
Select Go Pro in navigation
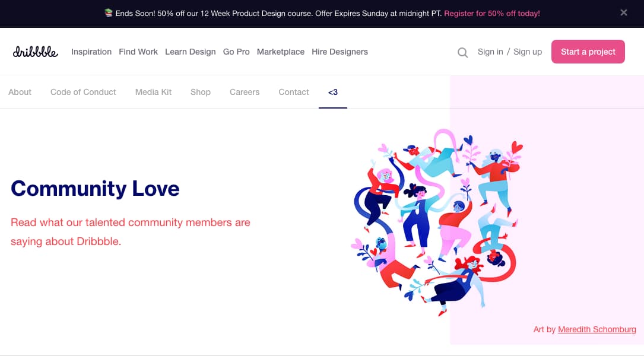tap(236, 52)
